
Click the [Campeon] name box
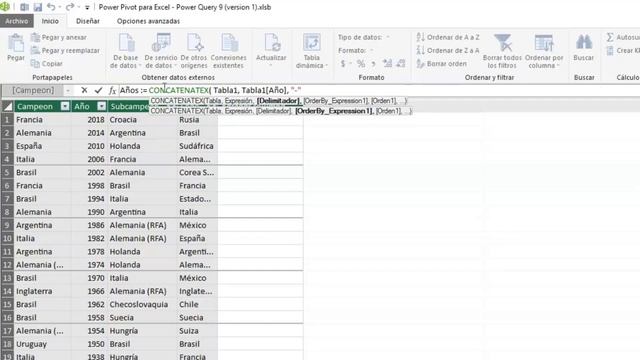coord(33,91)
